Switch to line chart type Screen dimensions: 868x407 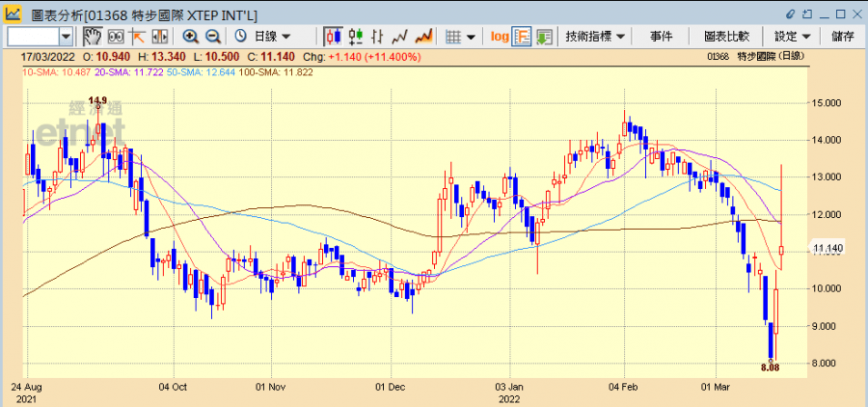(x=399, y=37)
